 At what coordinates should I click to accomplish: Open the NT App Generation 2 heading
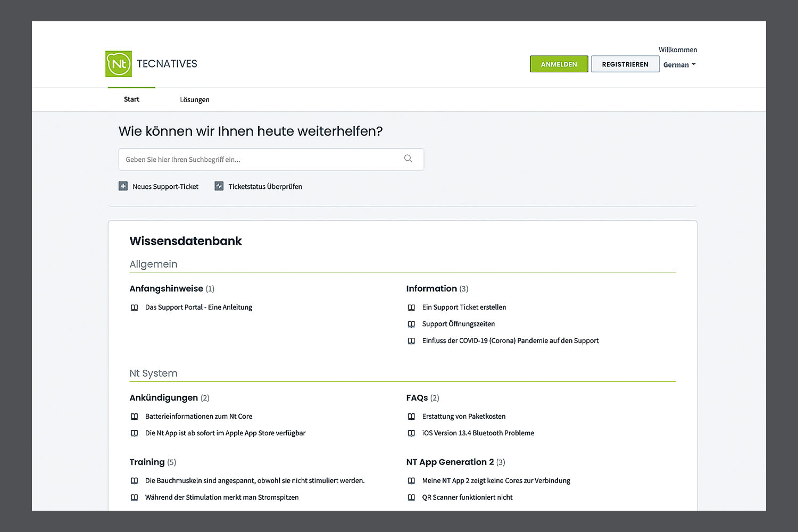(450, 462)
